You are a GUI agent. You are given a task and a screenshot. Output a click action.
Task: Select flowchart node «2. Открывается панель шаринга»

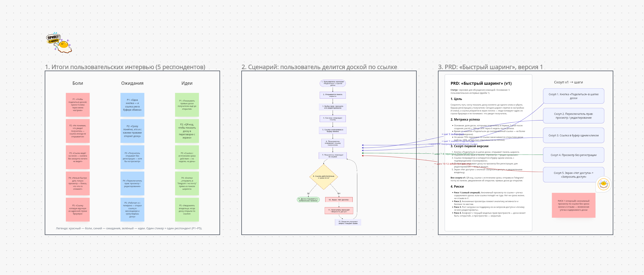pos(333,95)
